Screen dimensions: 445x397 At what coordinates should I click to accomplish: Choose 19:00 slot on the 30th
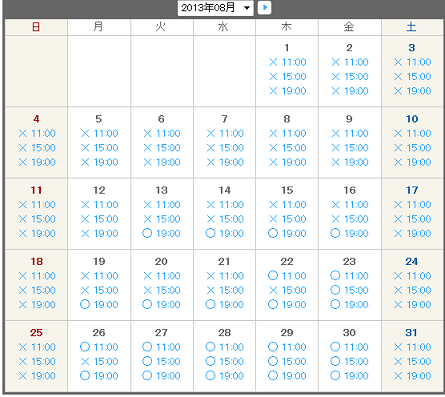click(349, 376)
